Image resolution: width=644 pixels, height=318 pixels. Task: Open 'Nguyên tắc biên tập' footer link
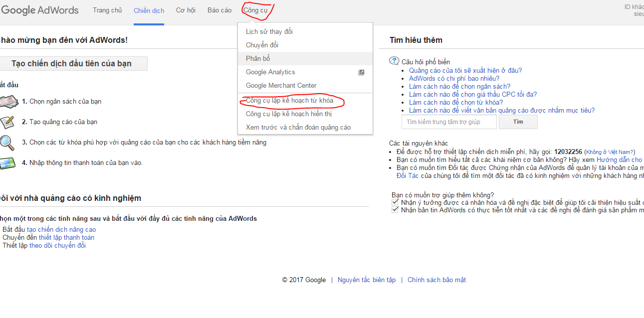367,280
